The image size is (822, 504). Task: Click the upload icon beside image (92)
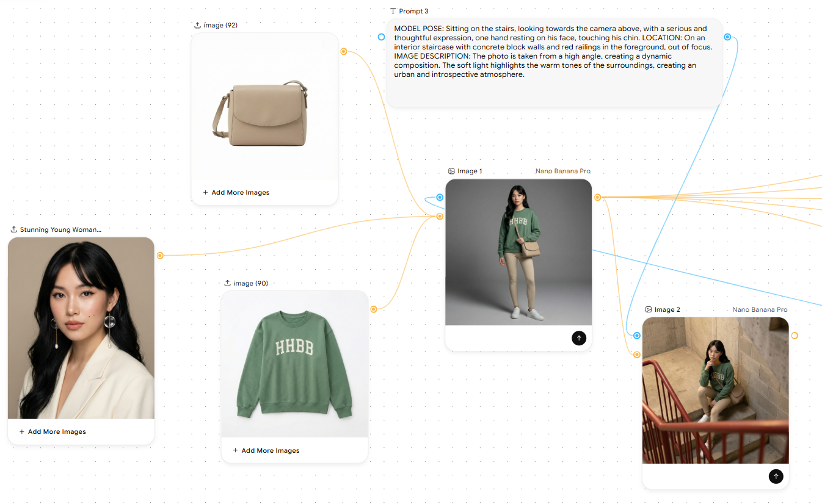(x=197, y=26)
